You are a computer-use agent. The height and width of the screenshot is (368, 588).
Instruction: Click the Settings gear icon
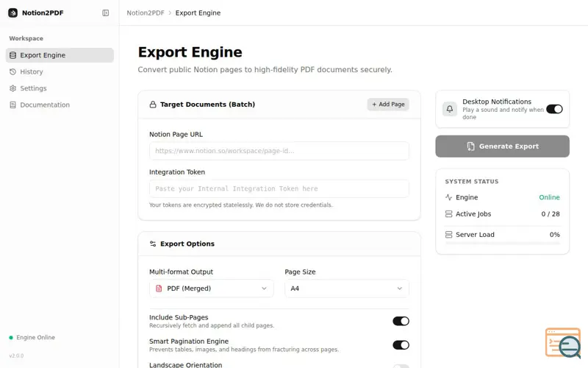[12, 88]
